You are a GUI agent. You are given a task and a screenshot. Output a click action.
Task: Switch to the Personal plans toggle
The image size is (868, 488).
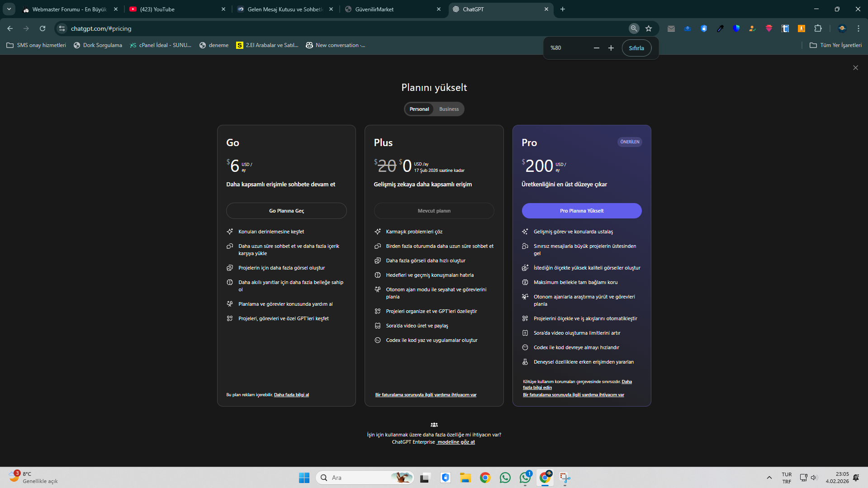point(419,109)
